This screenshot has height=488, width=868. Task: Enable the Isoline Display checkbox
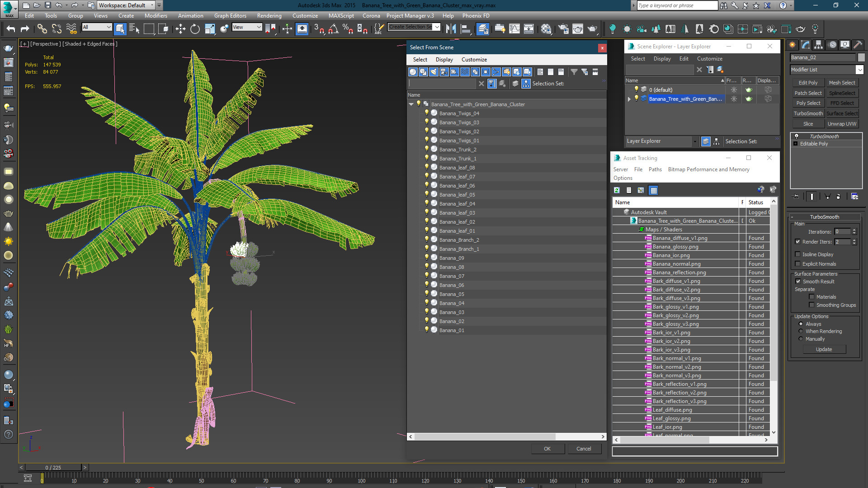[x=798, y=254]
